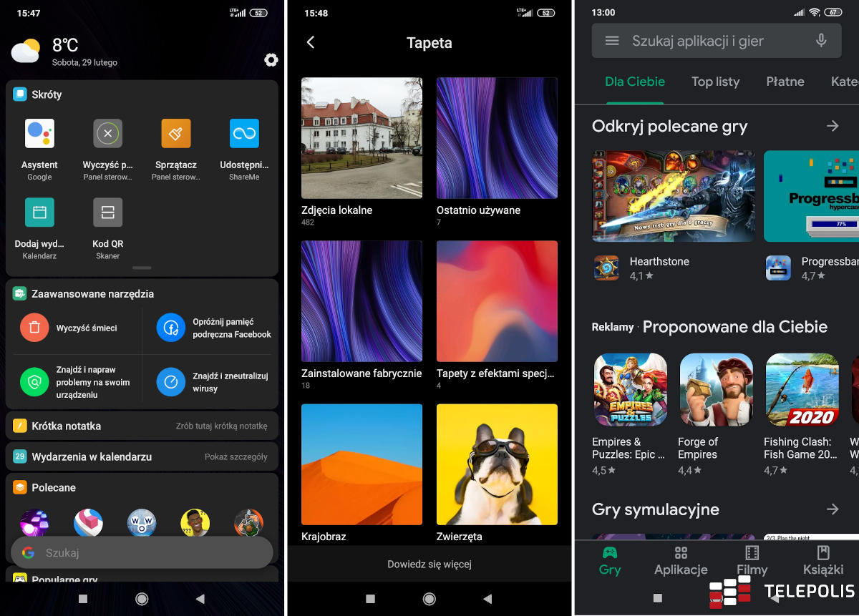Select the Aplikacje bottom tab
Viewport: 859px width, 616px height.
[681, 561]
